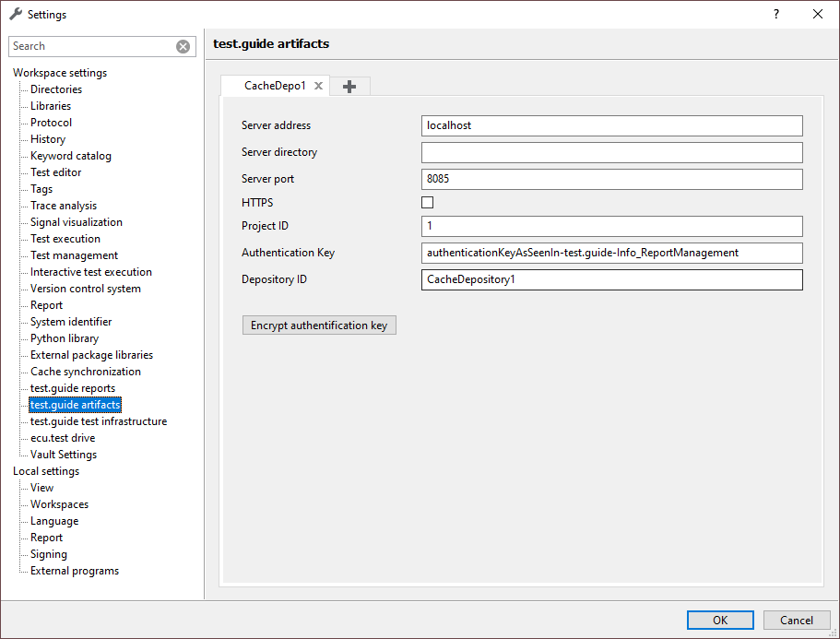Viewport: 840px width, 639px height.
Task: Close the Settings window
Action: [x=818, y=15]
